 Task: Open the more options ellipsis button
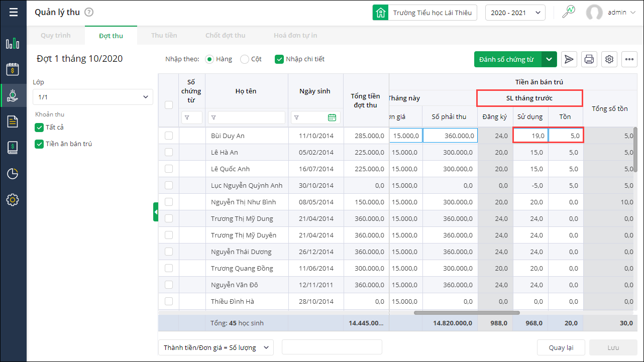click(629, 59)
